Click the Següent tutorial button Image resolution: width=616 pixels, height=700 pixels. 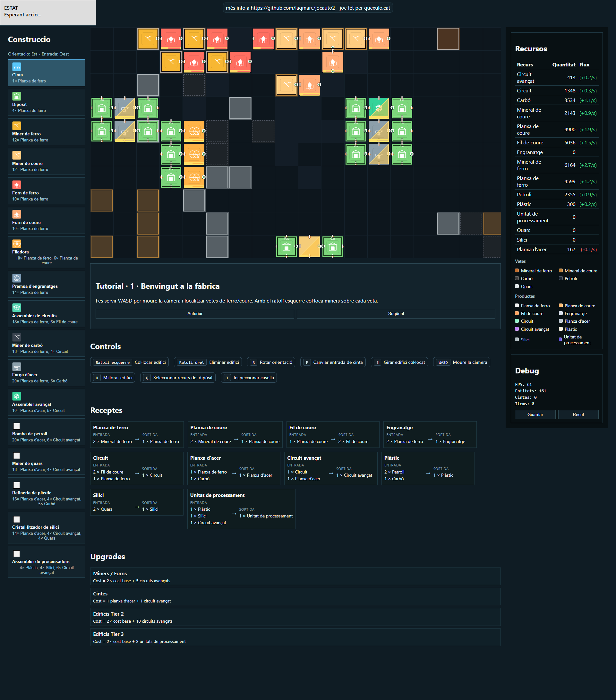397,313
